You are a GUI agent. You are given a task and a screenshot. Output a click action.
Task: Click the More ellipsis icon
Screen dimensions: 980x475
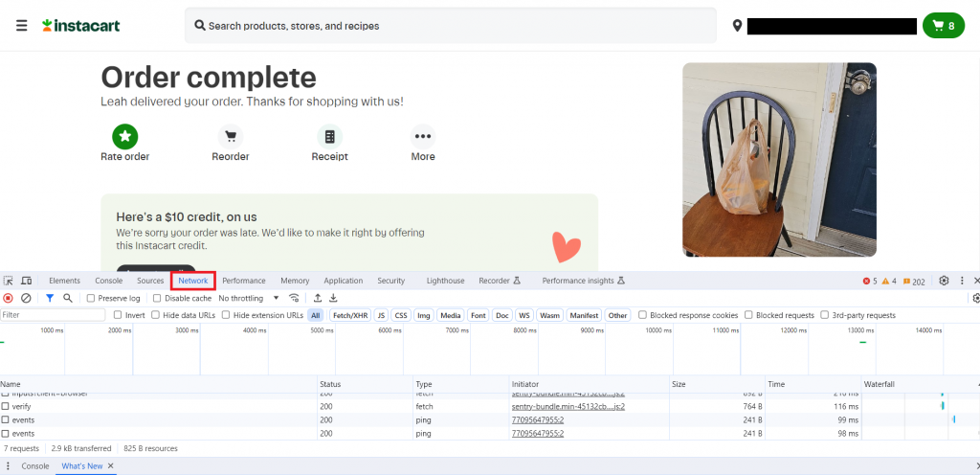point(423,136)
